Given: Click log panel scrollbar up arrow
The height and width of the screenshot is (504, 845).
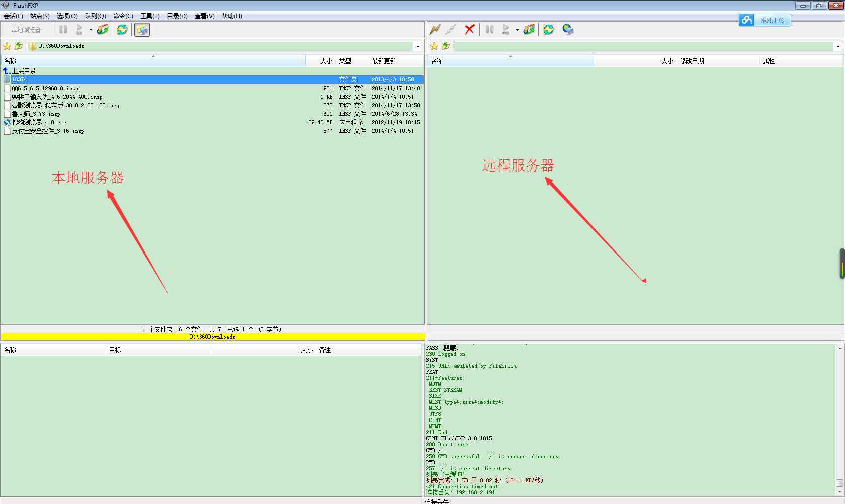Looking at the screenshot, I should tap(839, 348).
